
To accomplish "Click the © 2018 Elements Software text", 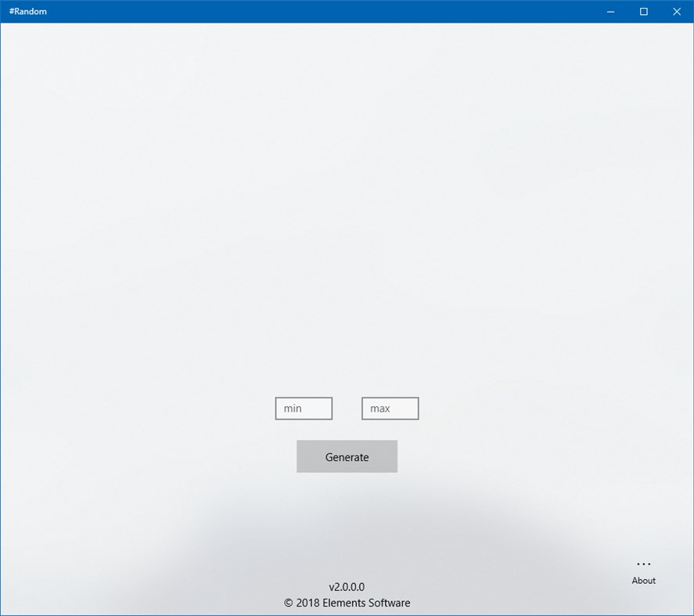I will point(347,603).
